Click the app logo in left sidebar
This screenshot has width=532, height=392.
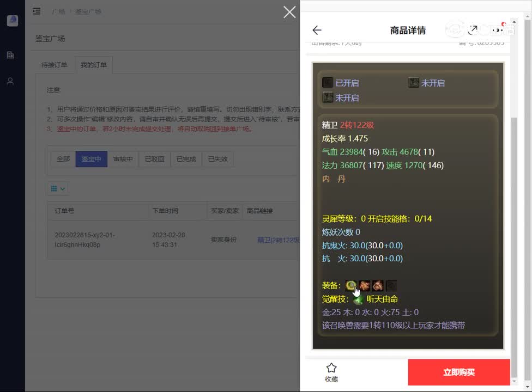pyautogui.click(x=13, y=20)
